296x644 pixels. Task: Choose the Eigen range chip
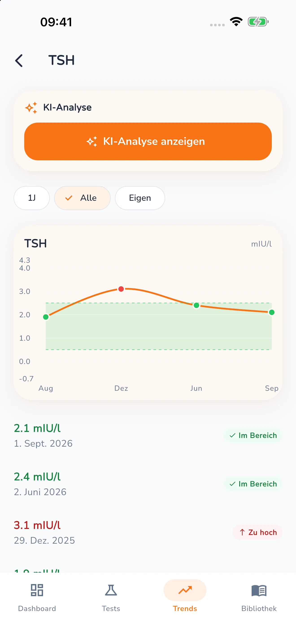140,198
